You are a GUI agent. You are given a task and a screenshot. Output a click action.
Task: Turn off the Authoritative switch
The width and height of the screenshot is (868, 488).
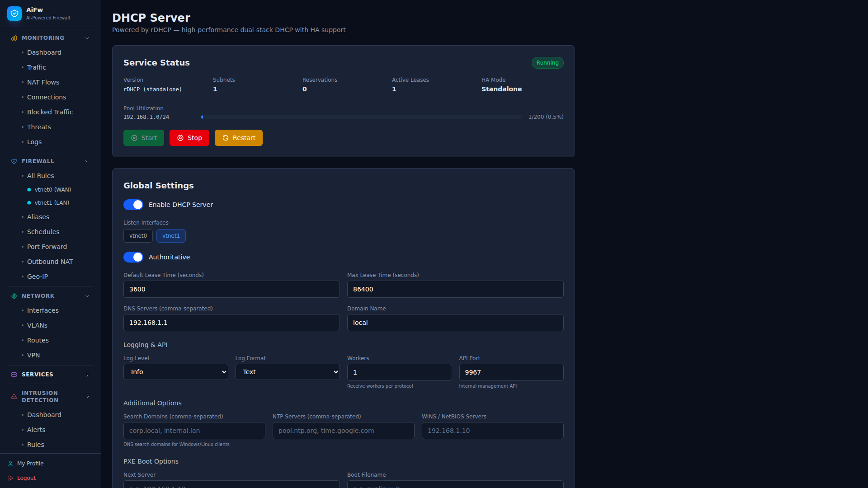[x=133, y=257]
